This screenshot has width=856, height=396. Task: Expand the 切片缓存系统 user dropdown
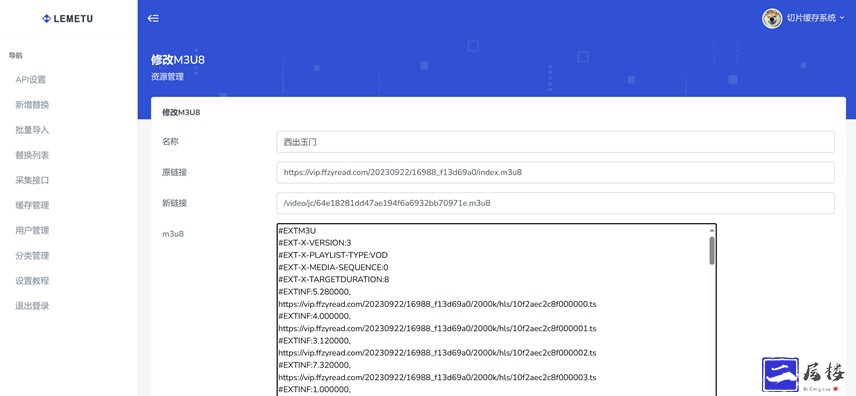pos(816,18)
